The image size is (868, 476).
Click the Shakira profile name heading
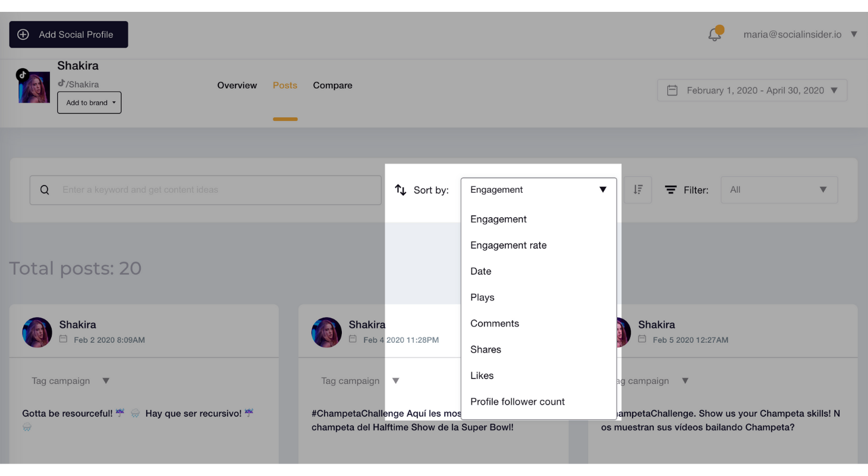(78, 65)
